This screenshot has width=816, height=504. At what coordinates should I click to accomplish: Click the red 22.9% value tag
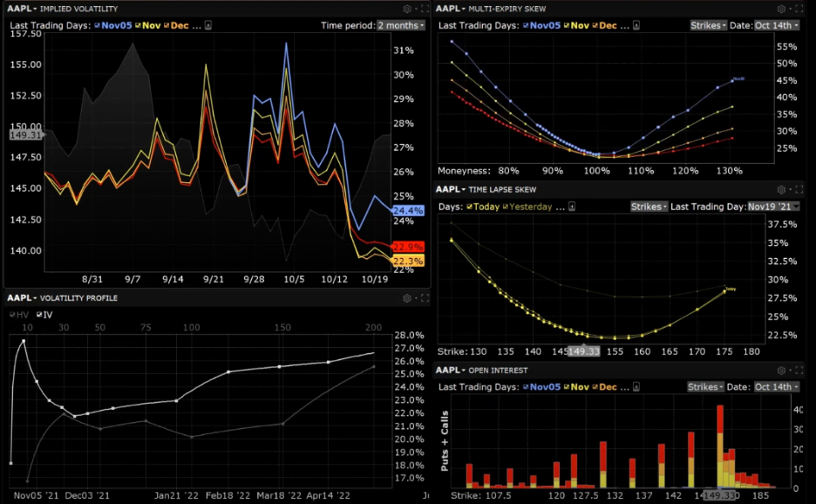(x=408, y=247)
